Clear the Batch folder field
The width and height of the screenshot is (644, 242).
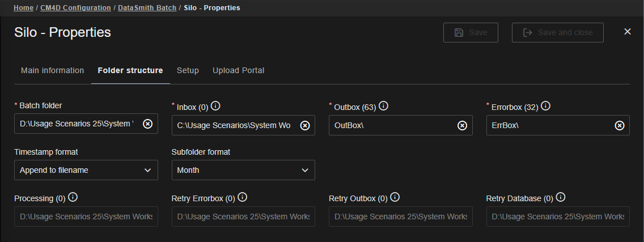click(147, 124)
